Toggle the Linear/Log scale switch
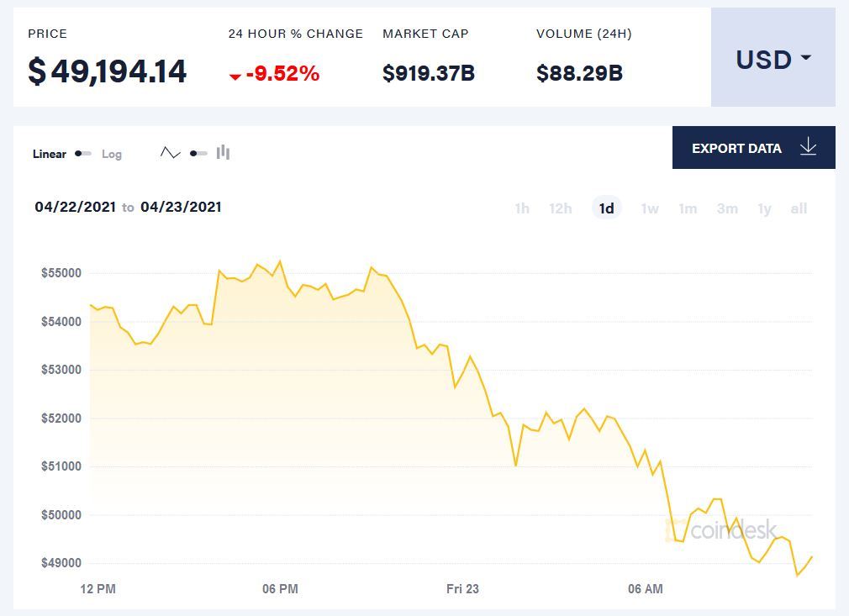Image resolution: width=849 pixels, height=616 pixels. coord(83,154)
